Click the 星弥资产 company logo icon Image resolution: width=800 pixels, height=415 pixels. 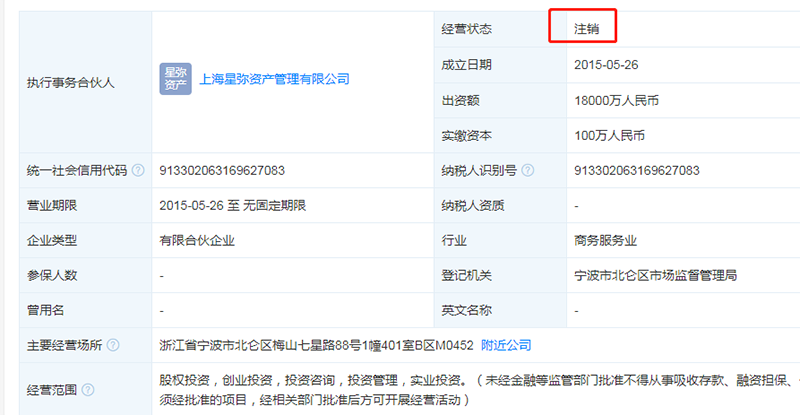(x=175, y=79)
